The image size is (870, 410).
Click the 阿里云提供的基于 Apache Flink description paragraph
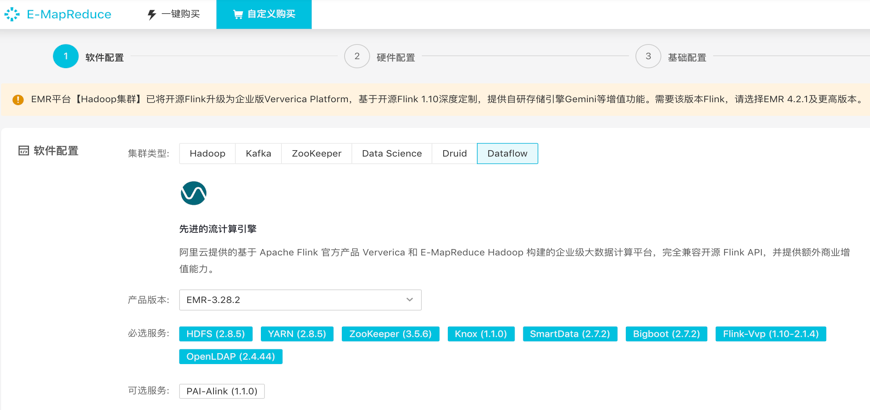click(x=515, y=261)
